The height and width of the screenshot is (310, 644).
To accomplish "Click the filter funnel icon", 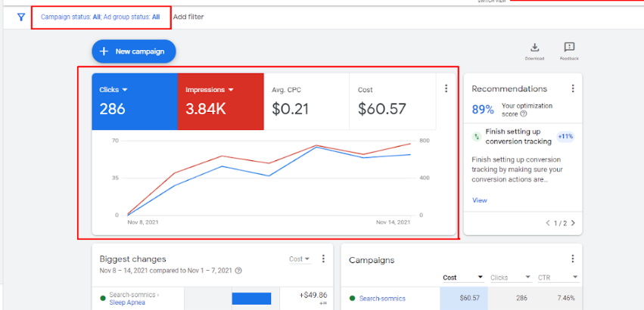I will (x=21, y=17).
